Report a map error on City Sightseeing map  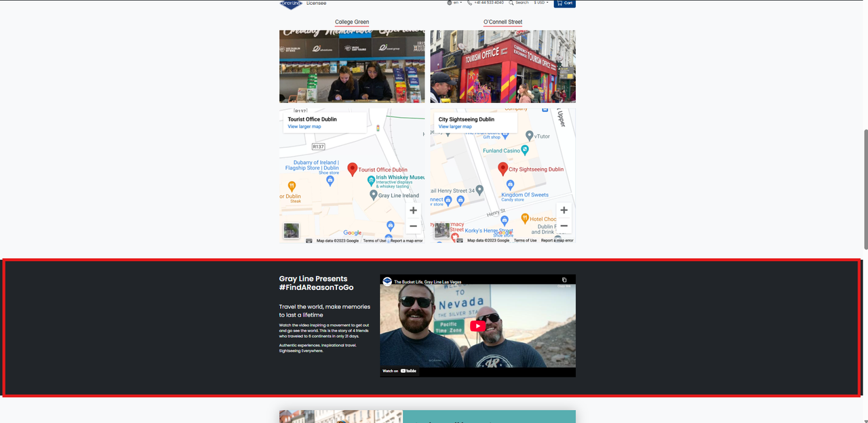pyautogui.click(x=557, y=241)
